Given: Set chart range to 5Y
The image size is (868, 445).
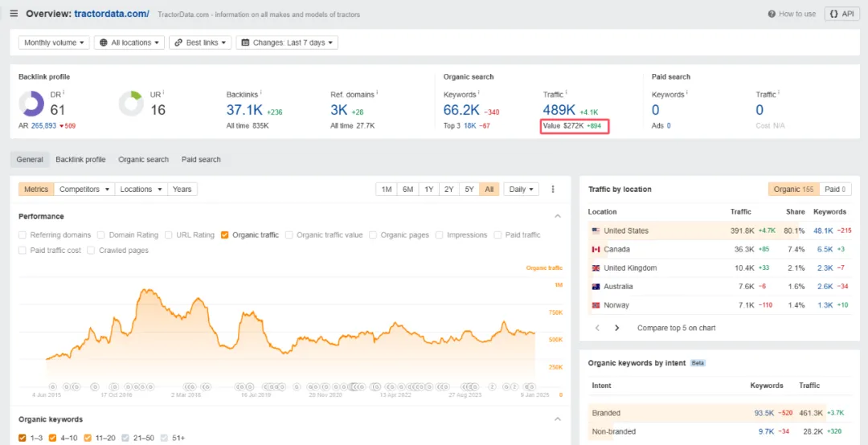Looking at the screenshot, I should 469,190.
